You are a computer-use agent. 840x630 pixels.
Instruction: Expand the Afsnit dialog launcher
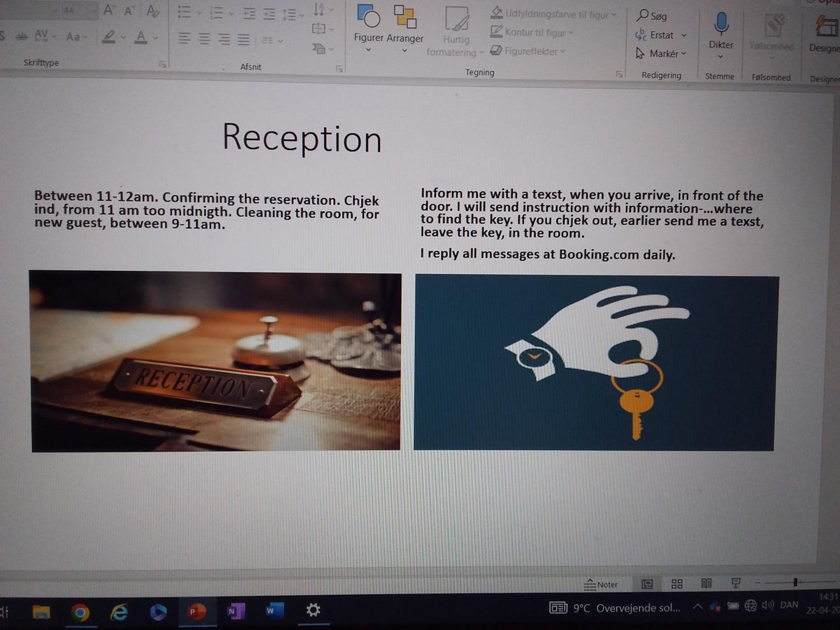point(339,69)
